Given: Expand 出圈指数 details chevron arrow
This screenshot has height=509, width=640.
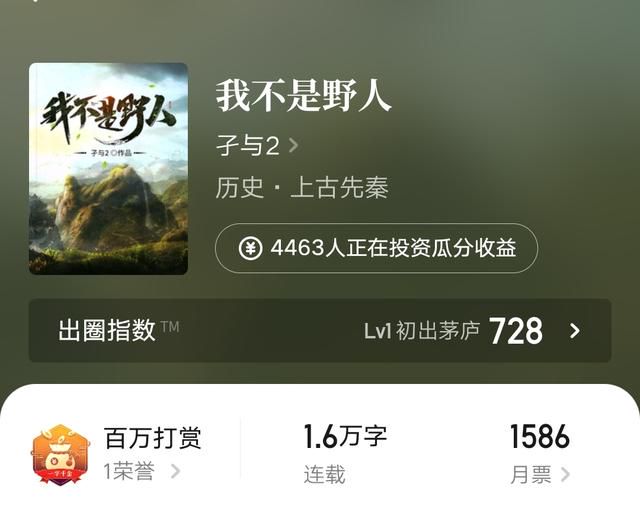Looking at the screenshot, I should point(575,331).
